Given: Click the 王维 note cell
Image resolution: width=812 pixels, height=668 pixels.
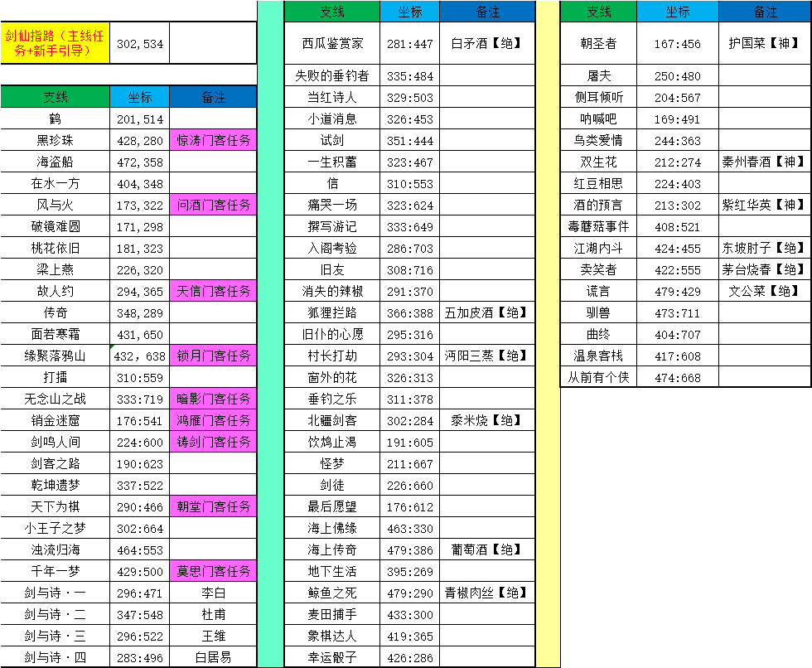Looking at the screenshot, I should pyautogui.click(x=214, y=637).
